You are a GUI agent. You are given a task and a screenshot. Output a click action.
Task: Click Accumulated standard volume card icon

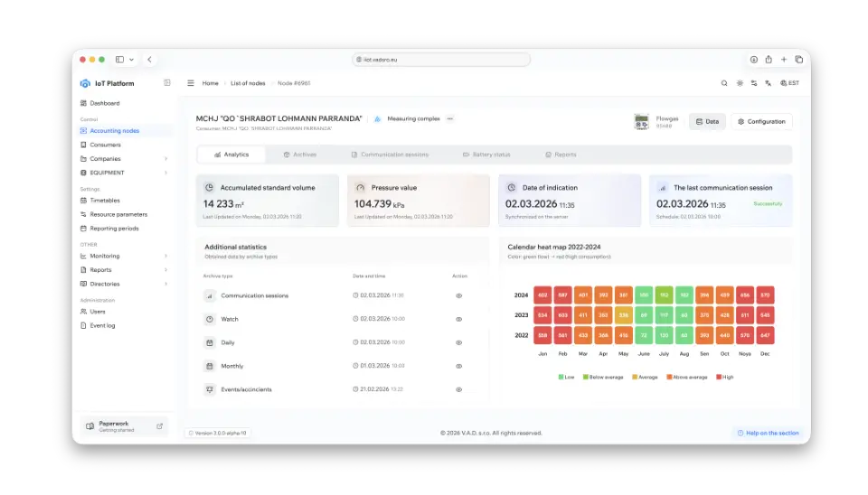pos(209,188)
